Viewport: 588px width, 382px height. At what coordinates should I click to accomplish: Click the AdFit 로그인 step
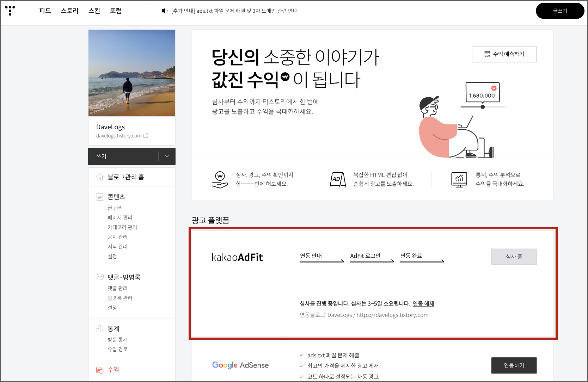372,257
